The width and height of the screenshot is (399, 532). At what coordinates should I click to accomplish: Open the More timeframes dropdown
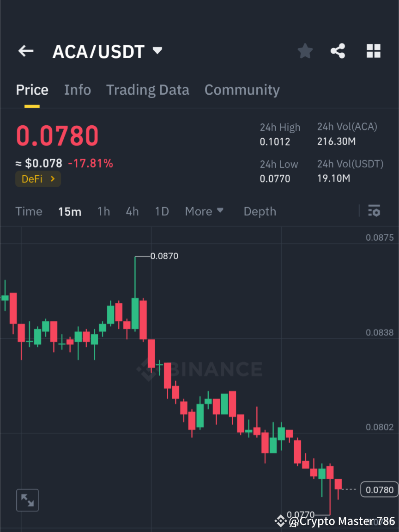204,211
